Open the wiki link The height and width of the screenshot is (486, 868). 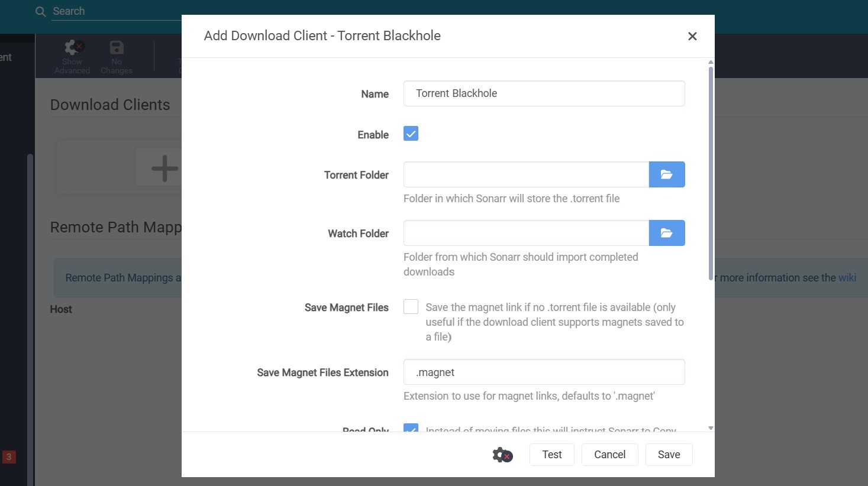click(847, 278)
